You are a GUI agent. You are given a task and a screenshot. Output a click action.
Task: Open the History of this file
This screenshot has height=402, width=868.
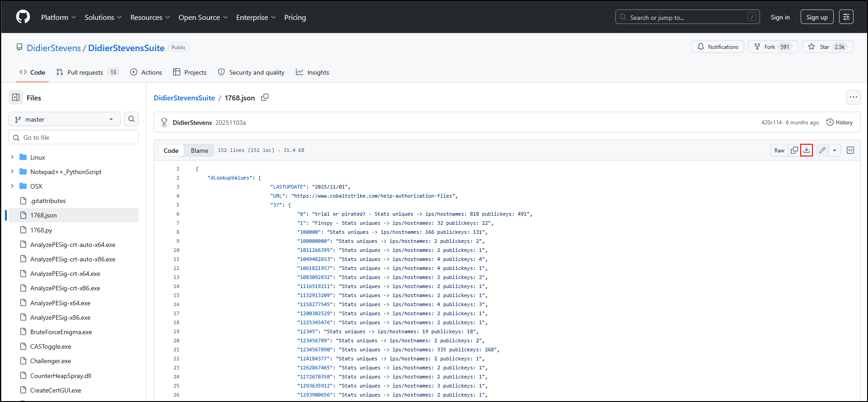coord(840,123)
